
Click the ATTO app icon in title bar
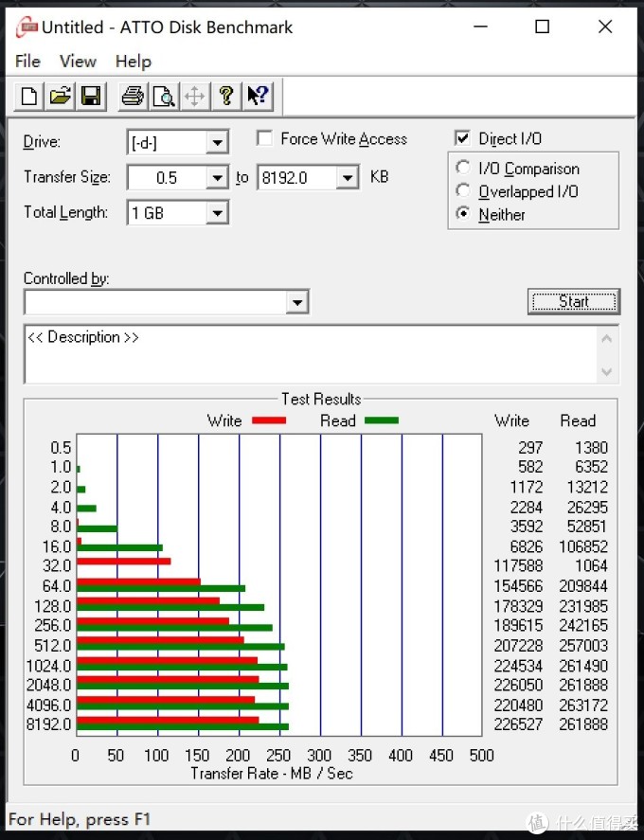27,27
